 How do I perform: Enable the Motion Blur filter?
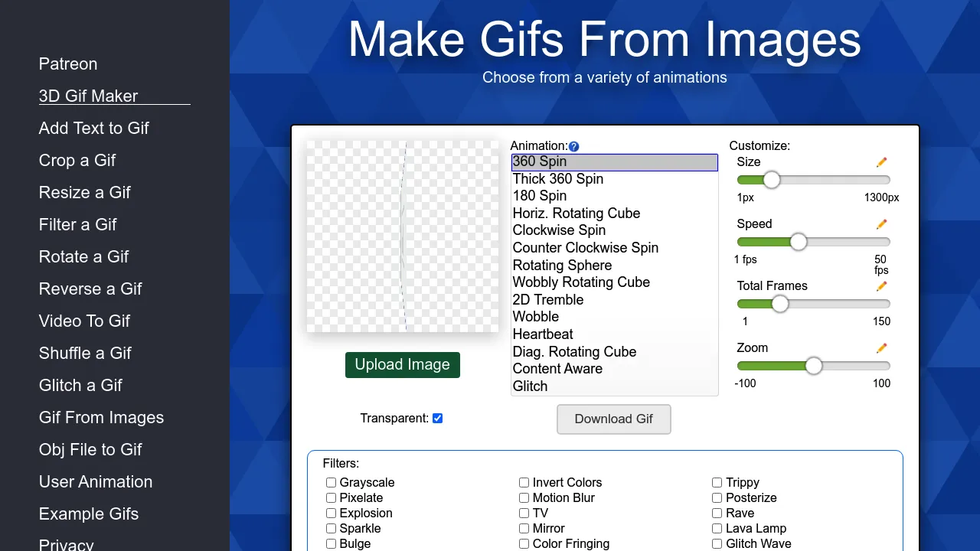click(x=524, y=497)
